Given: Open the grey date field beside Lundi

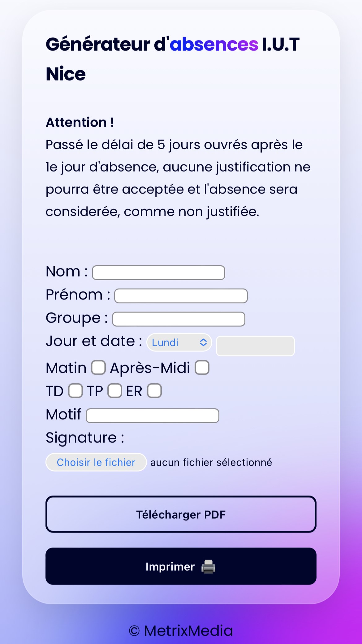Looking at the screenshot, I should point(255,346).
